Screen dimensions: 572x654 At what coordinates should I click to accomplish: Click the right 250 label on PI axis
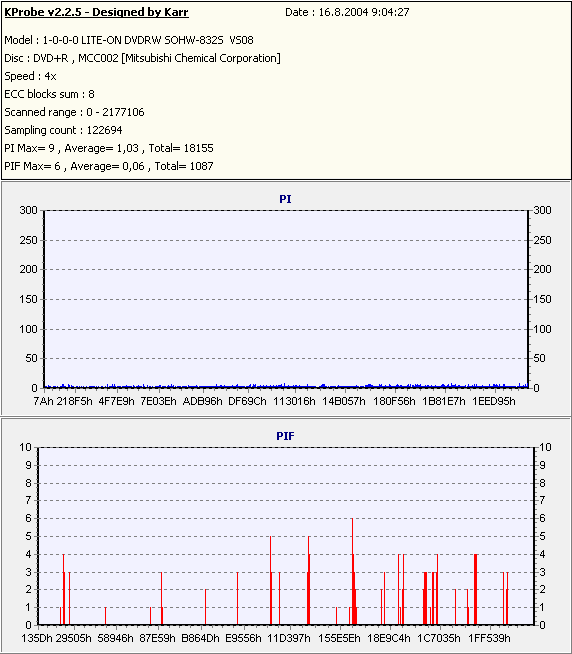point(542,240)
